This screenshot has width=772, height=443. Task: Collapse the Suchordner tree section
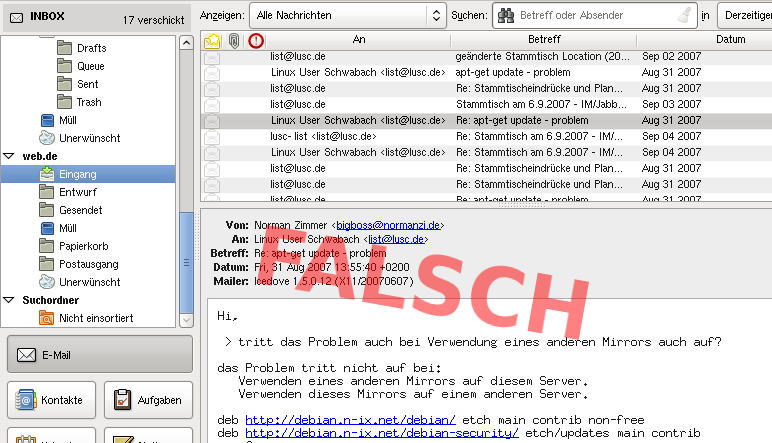pyautogui.click(x=10, y=300)
